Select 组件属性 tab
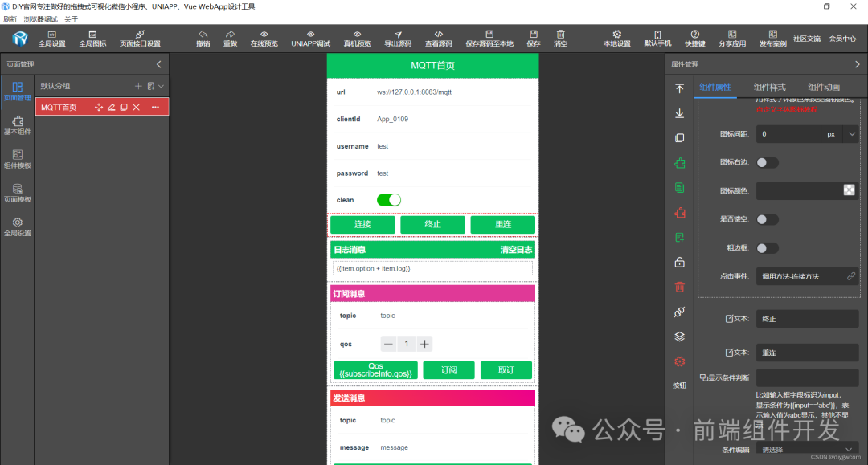 coord(715,87)
